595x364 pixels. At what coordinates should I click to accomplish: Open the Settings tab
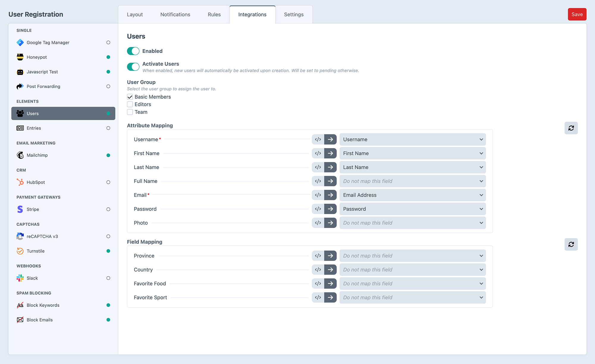point(294,14)
